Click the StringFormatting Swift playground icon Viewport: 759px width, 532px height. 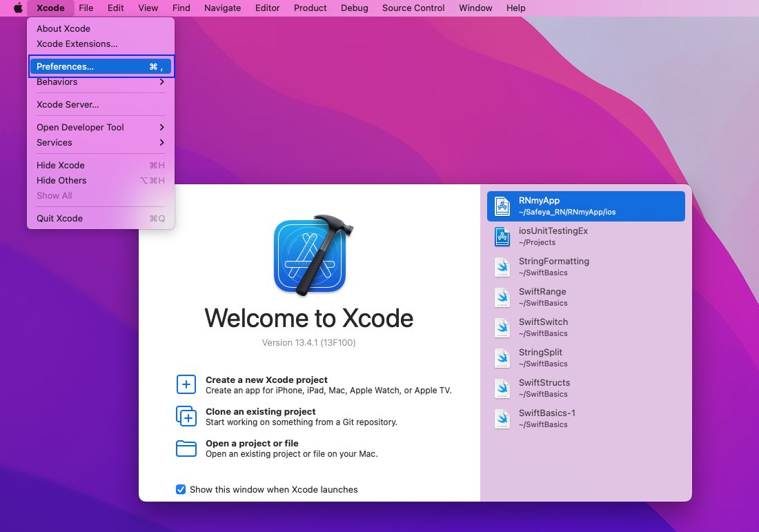pyautogui.click(x=502, y=267)
